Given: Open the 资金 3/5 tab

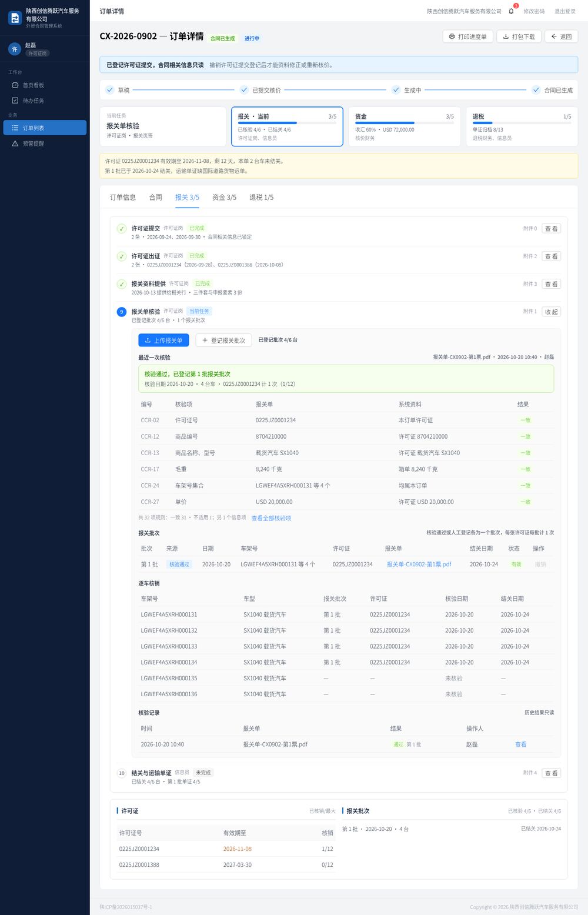Looking at the screenshot, I should point(224,198).
